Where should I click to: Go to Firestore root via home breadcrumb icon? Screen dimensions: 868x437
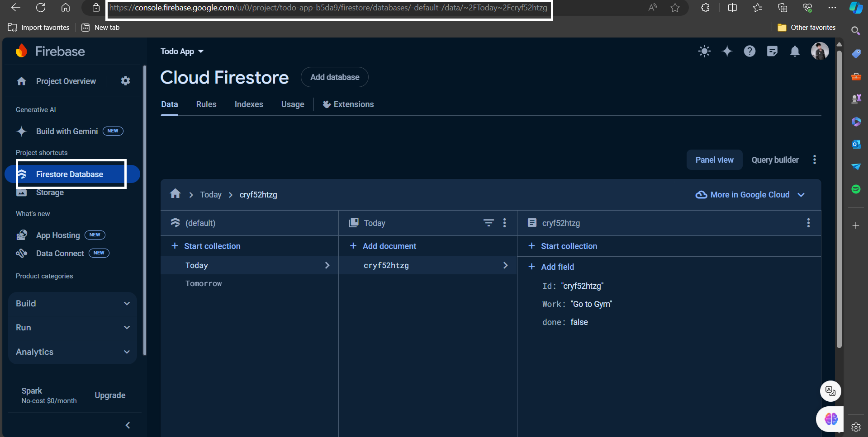tap(175, 194)
